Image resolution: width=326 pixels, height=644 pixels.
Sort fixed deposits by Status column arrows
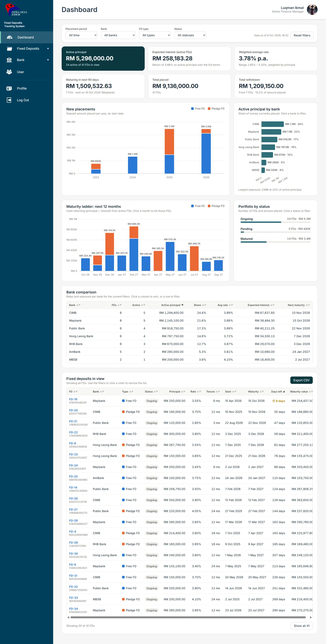(156, 392)
